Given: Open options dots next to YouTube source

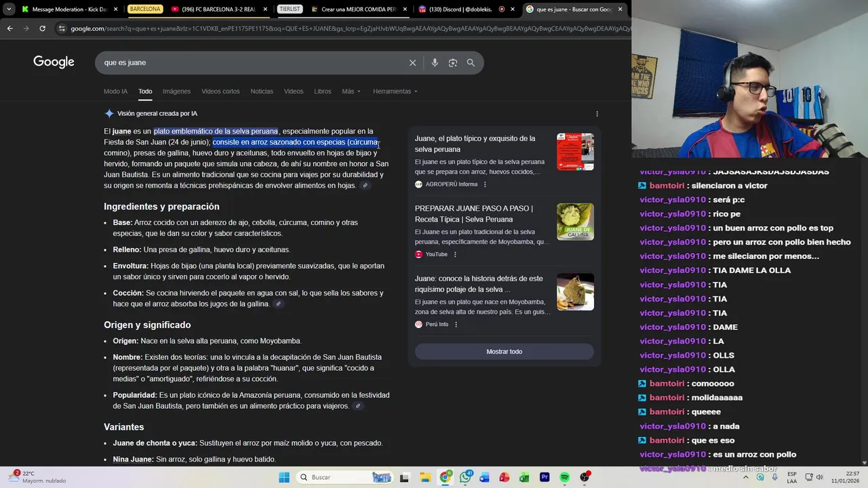Looking at the screenshot, I should [x=455, y=254].
